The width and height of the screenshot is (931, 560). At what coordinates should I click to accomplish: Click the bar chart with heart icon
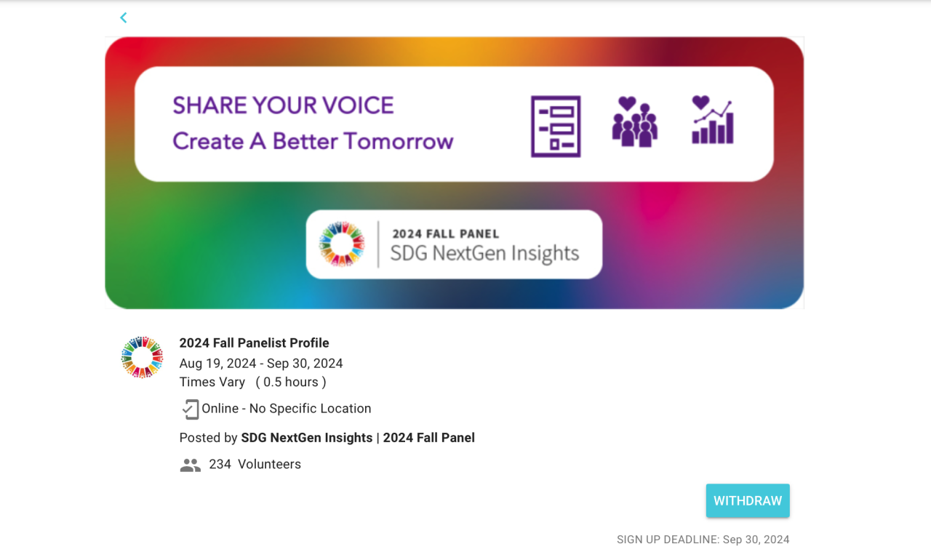[x=712, y=120]
